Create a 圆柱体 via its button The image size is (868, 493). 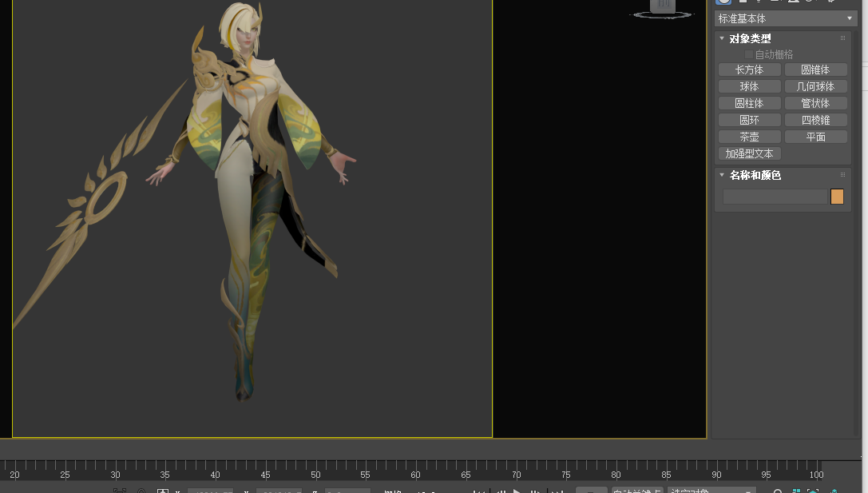tap(749, 104)
